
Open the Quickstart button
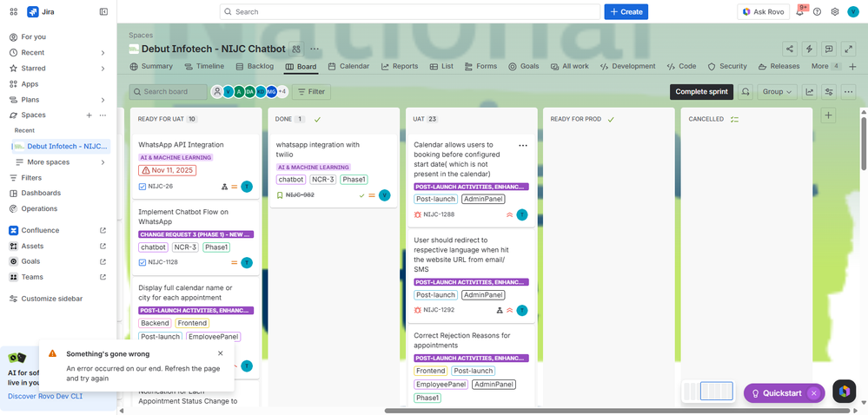coord(776,393)
